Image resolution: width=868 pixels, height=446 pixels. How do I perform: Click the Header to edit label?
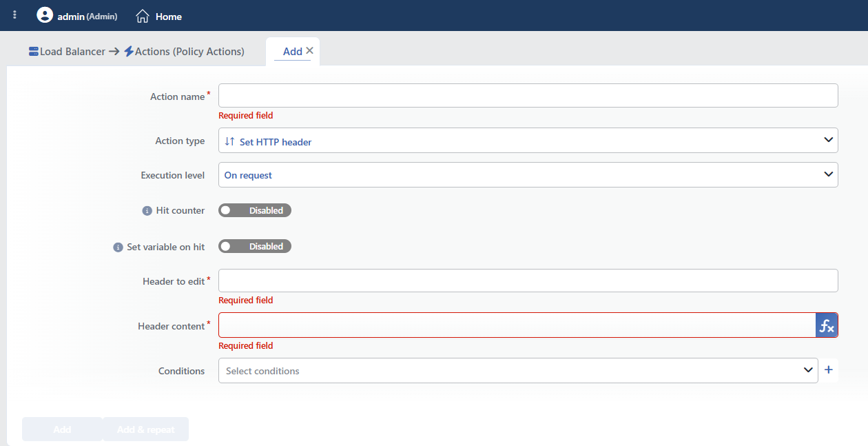(x=174, y=281)
